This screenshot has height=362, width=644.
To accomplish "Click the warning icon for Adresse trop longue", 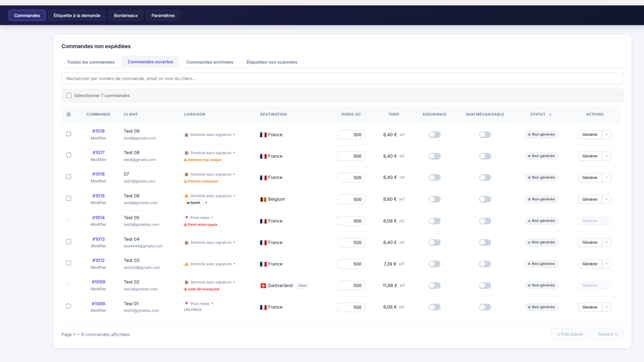I will pos(186,160).
